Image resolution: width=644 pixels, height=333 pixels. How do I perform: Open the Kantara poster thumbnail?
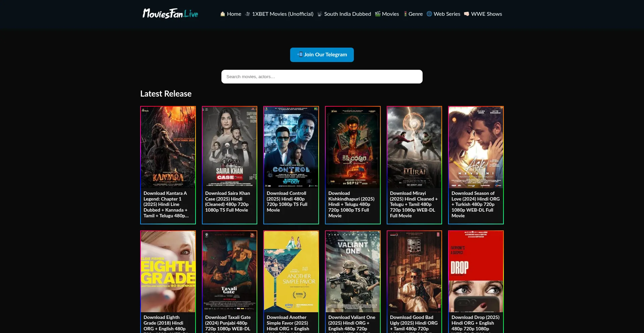[x=168, y=147]
